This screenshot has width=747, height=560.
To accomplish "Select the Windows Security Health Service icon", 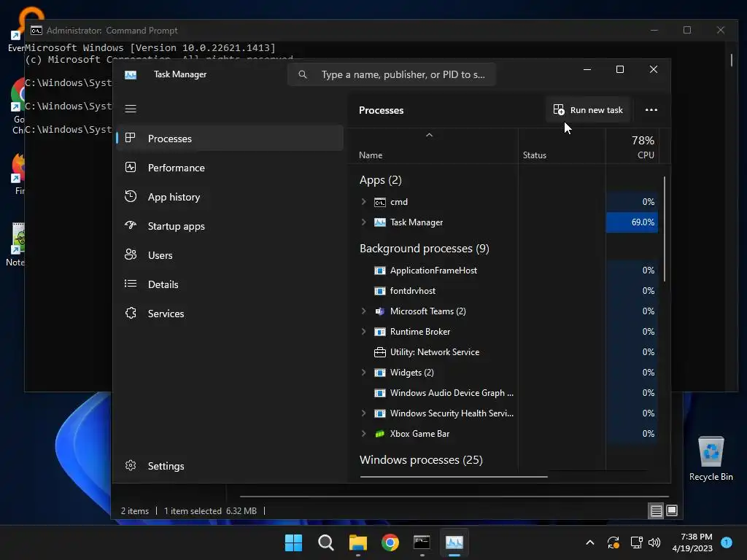I will coord(379,413).
